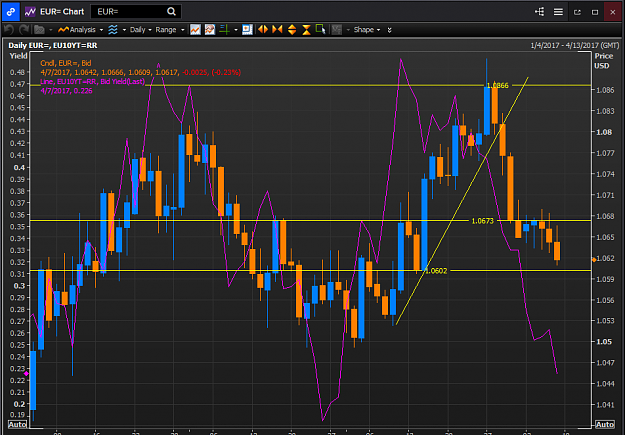625x435 pixels.
Task: Click the orange diamond on price axis
Action: (x=594, y=260)
